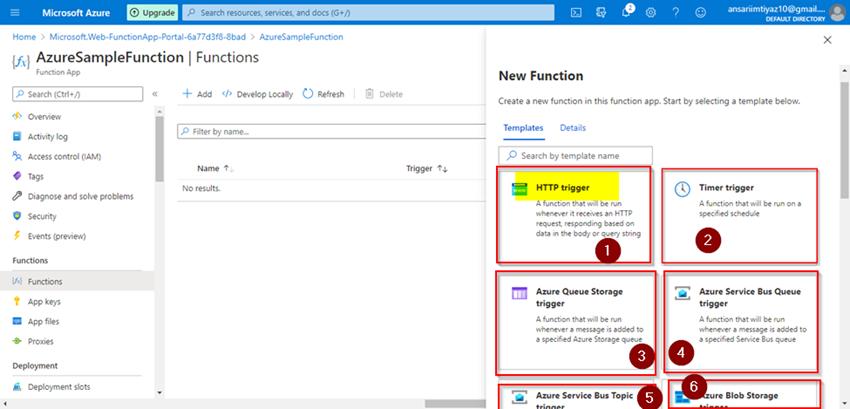Click the Overview lightning icon
This screenshot has width=850, height=409.
(17, 117)
